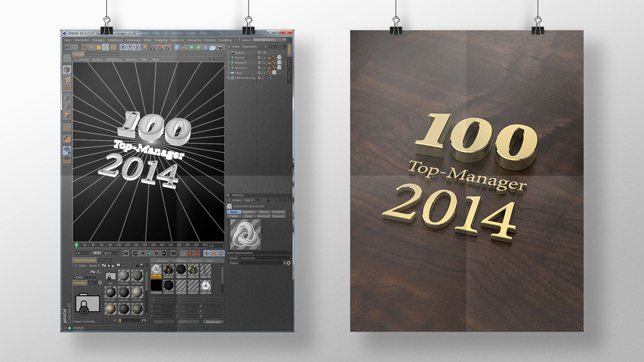Click timeline frame marker 100
The image size is (644, 362).
[119, 245]
